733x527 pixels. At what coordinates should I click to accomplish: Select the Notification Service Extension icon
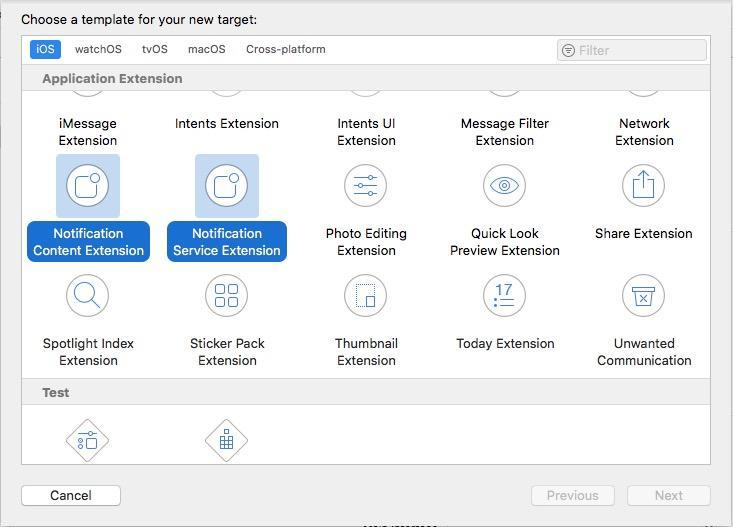[227, 186]
